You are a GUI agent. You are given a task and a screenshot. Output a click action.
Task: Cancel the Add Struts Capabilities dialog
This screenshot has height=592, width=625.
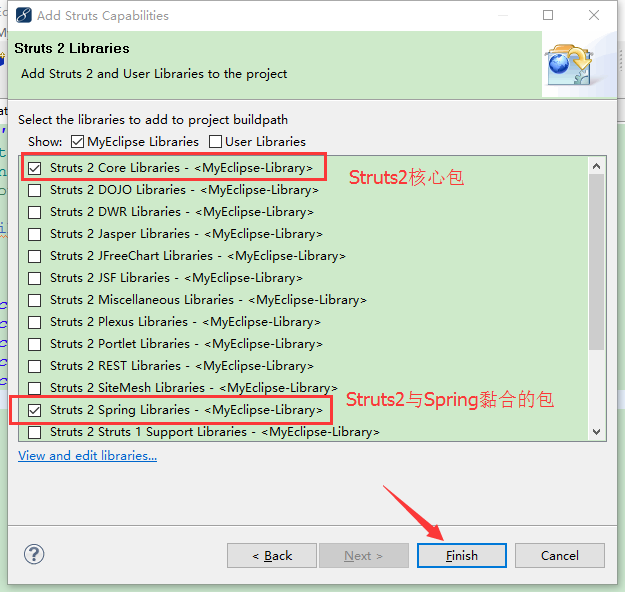(560, 555)
